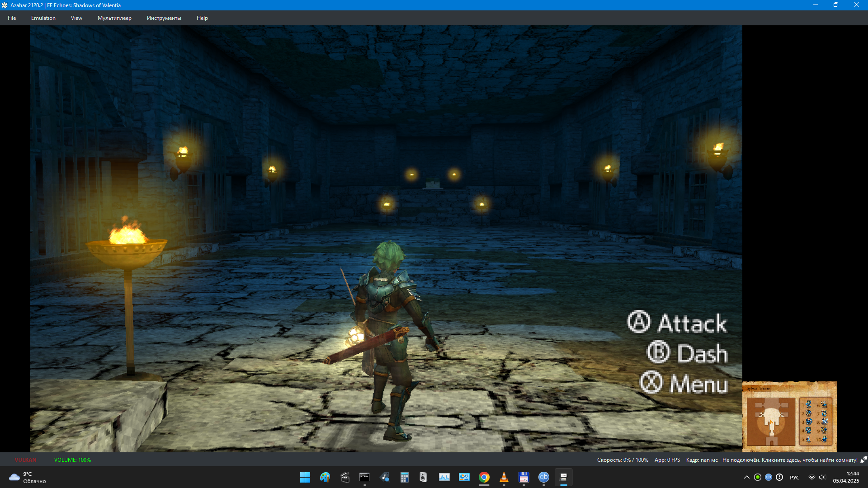
Task: Open the Paint palette app in taskbar
Action: click(x=325, y=477)
